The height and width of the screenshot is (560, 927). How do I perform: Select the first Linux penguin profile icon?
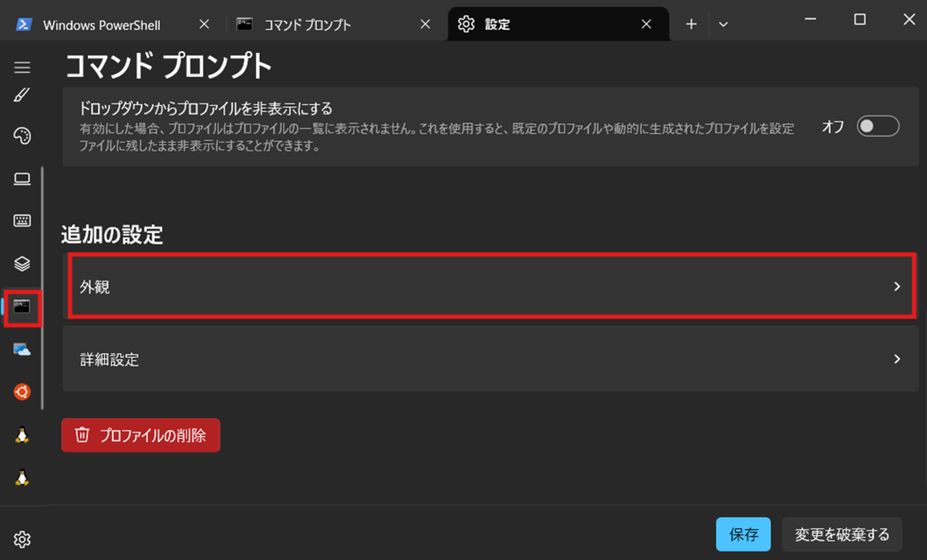click(x=22, y=435)
